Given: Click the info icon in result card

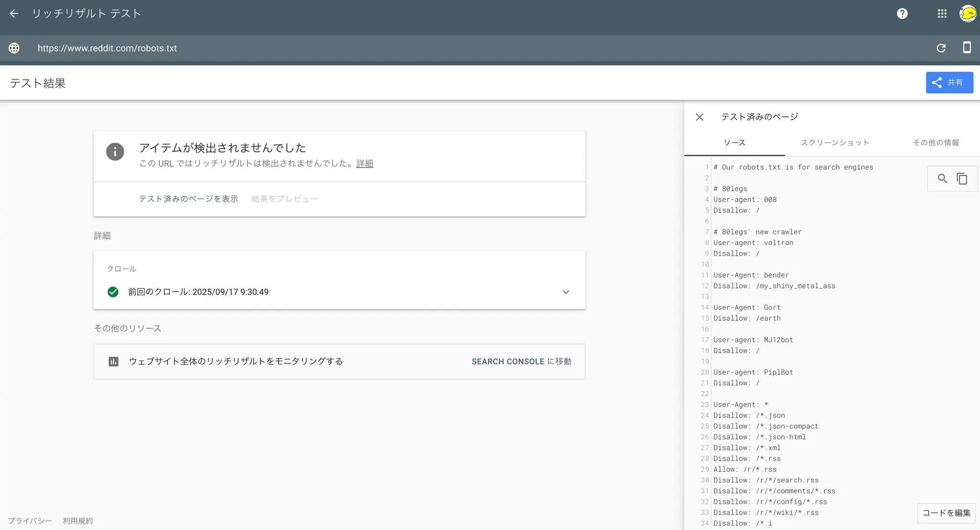Looking at the screenshot, I should 115,152.
